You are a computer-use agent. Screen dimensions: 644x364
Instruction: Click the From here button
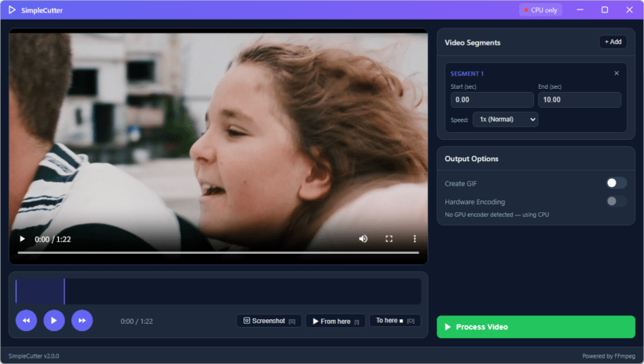click(x=335, y=321)
